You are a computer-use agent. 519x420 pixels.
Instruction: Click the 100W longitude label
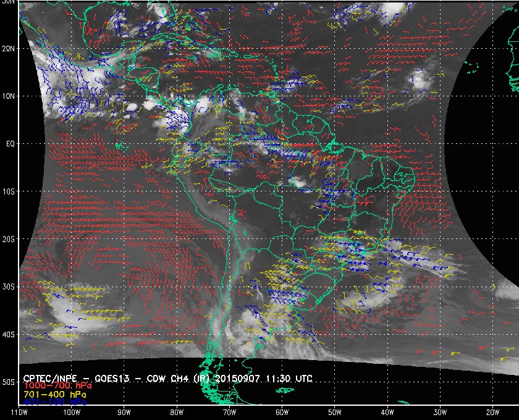click(72, 413)
